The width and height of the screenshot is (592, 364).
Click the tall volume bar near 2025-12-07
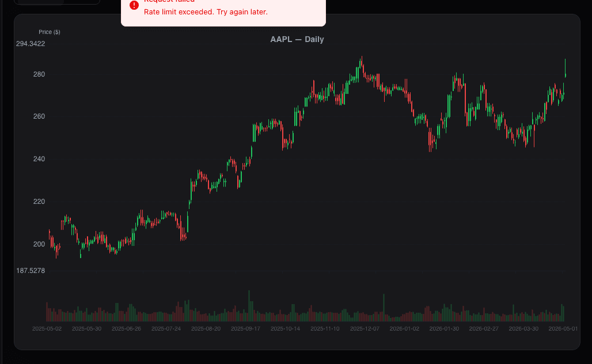pyautogui.click(x=384, y=308)
